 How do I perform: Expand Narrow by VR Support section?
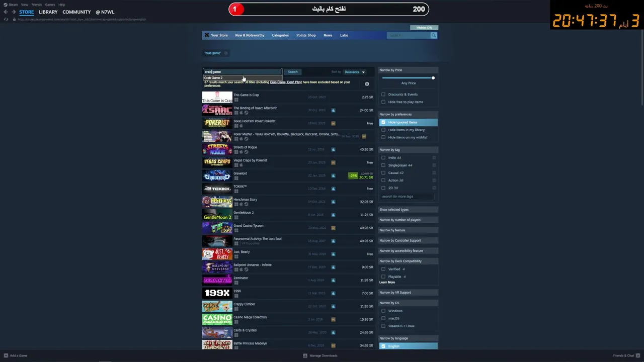408,293
